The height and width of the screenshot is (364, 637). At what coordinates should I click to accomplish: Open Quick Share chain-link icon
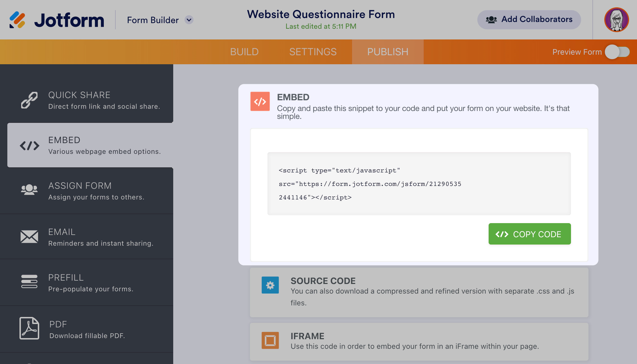pyautogui.click(x=29, y=100)
